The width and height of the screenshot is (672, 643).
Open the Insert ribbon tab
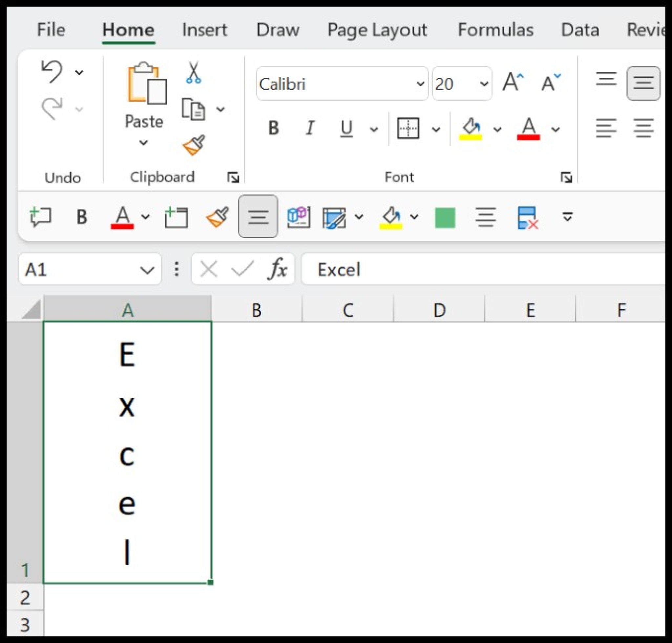tap(204, 30)
